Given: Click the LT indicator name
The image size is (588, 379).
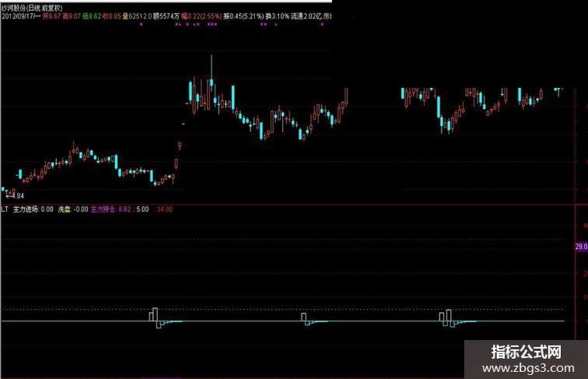Looking at the screenshot, I should (x=4, y=209).
